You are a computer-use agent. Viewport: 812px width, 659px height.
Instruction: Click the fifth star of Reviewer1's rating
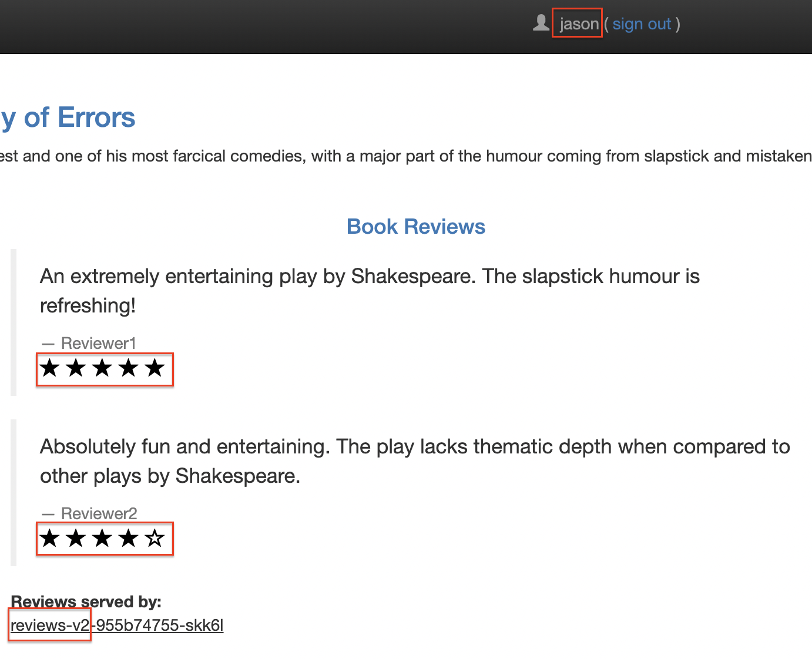pos(155,368)
